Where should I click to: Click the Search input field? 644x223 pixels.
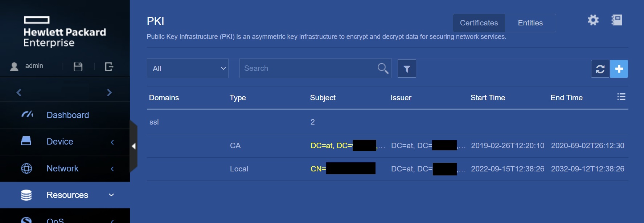[308, 68]
